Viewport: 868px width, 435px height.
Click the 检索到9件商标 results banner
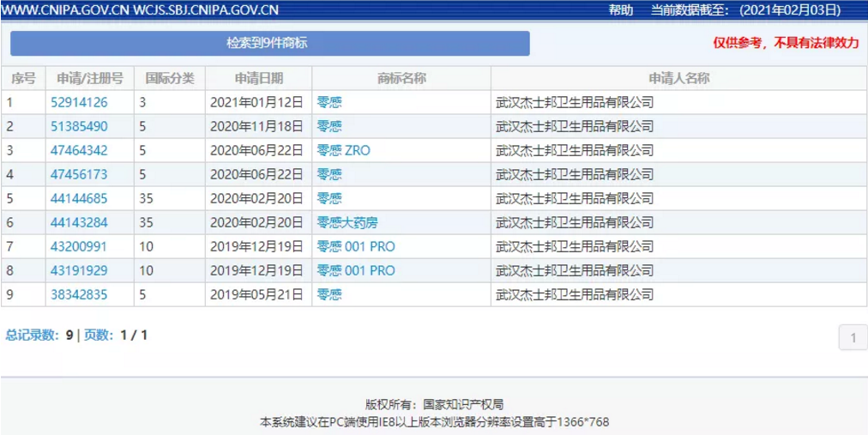269,43
